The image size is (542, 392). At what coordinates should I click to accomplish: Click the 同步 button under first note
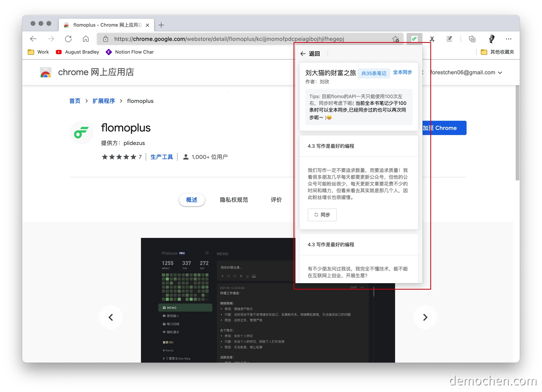[322, 215]
